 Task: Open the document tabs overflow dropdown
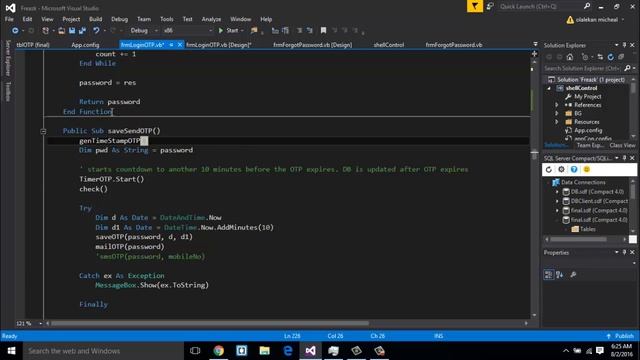coord(535,44)
